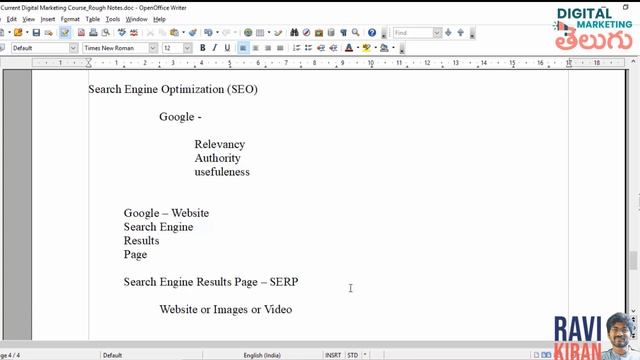The image size is (640, 360).
Task: Open Page Preview icon
Action: click(106, 33)
